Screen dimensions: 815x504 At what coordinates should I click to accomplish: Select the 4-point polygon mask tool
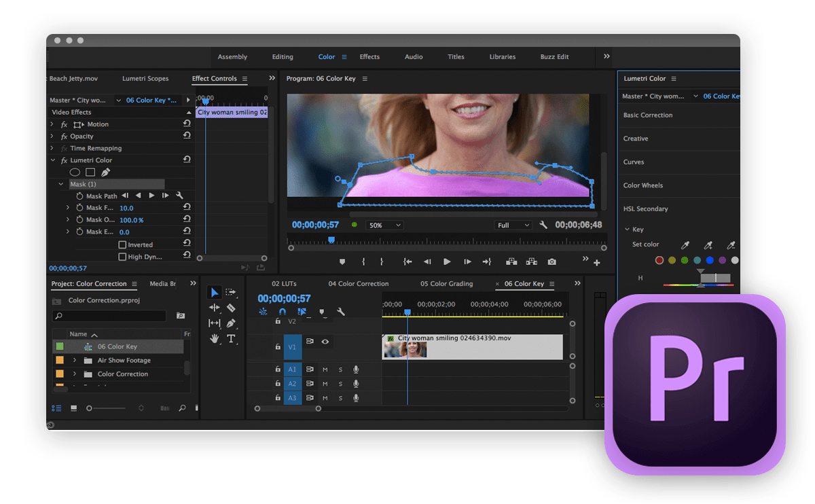[90, 173]
